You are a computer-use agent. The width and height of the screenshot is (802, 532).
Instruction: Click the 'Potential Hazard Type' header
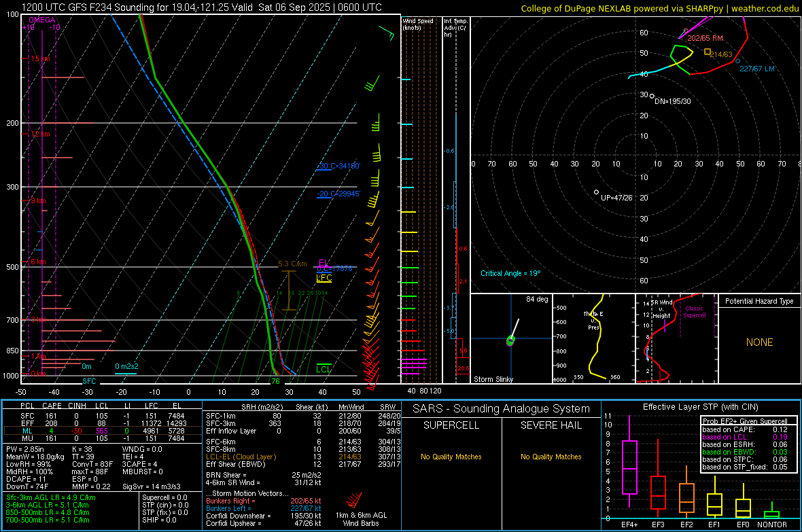point(759,301)
